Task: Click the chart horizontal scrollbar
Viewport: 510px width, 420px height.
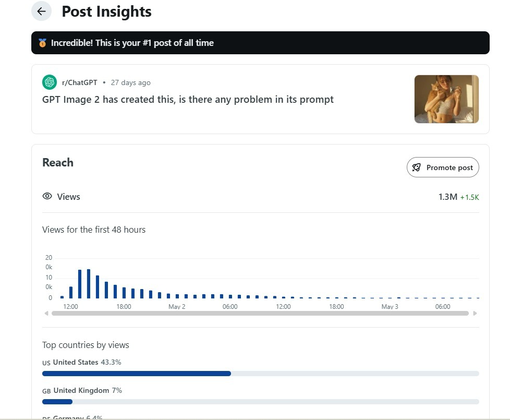Action: (260, 313)
